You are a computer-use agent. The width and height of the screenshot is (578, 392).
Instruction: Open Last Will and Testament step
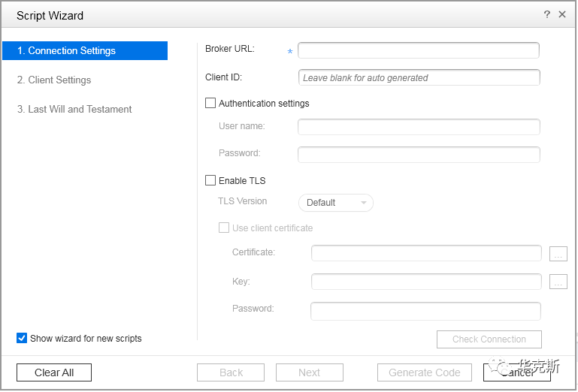[x=74, y=110]
